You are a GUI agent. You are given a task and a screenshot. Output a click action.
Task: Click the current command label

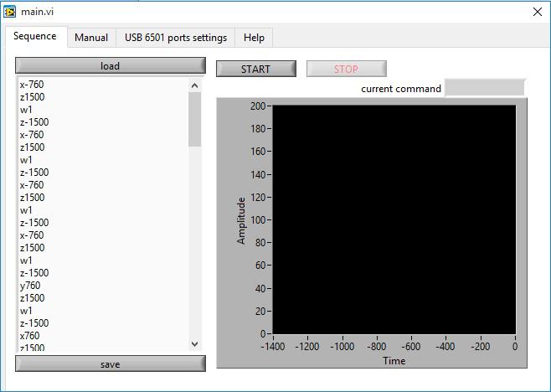401,89
